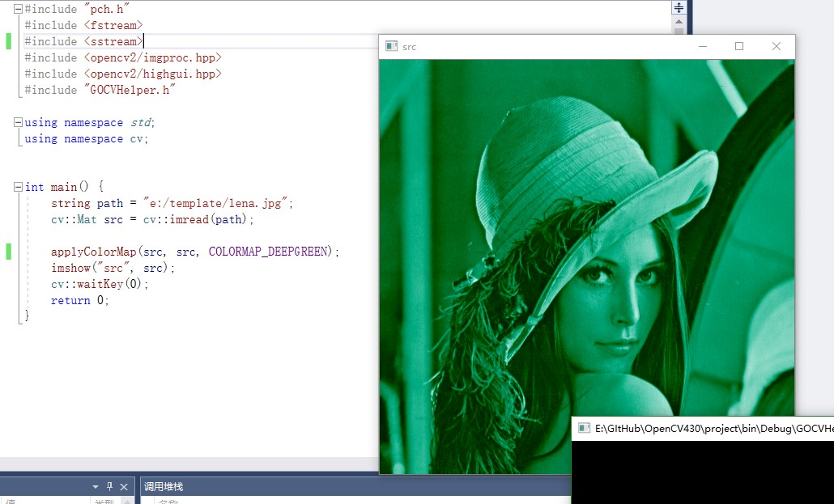Click the src window title text

(x=409, y=47)
